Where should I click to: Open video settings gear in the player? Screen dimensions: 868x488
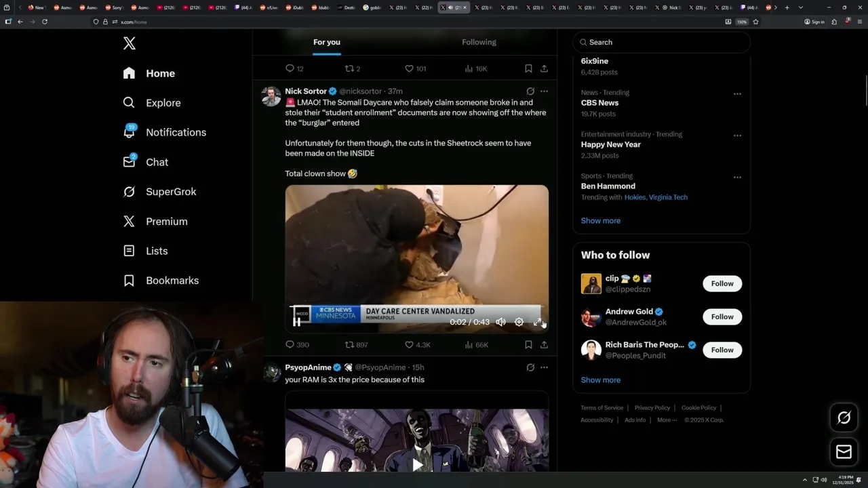(x=519, y=322)
